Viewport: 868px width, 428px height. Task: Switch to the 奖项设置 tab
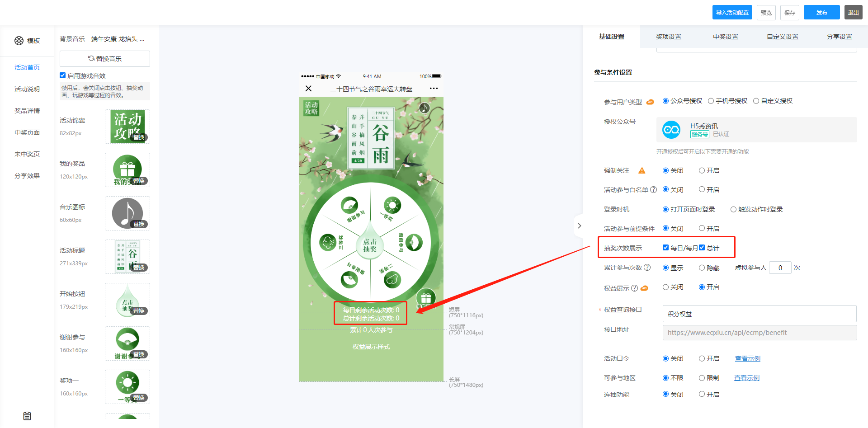pyautogui.click(x=668, y=37)
